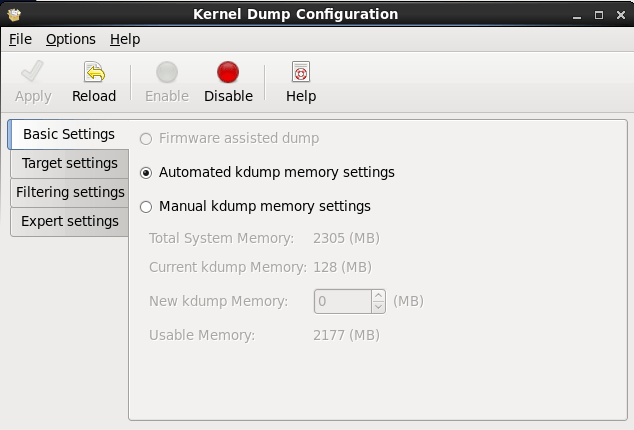This screenshot has height=430, width=634.
Task: Open Help via lifebuoy toolbar icon
Action: click(300, 73)
